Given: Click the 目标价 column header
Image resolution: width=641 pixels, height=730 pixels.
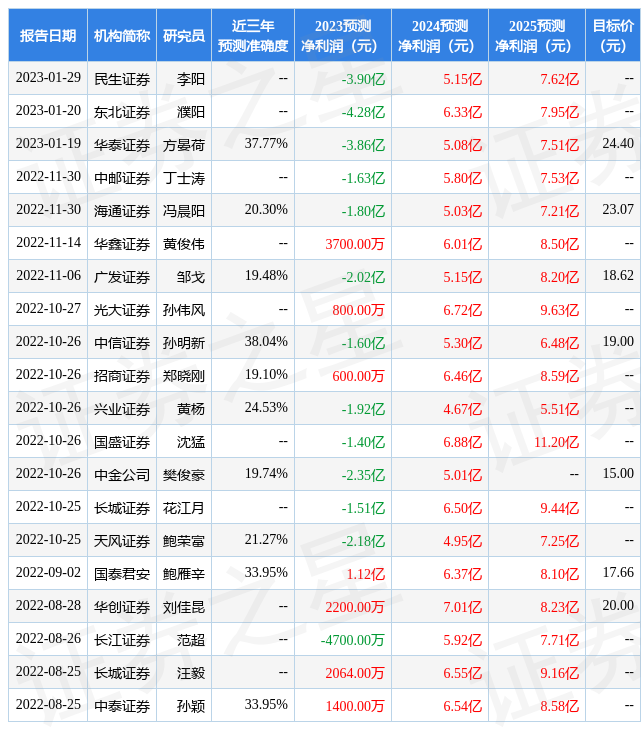Looking at the screenshot, I should pos(613,35).
